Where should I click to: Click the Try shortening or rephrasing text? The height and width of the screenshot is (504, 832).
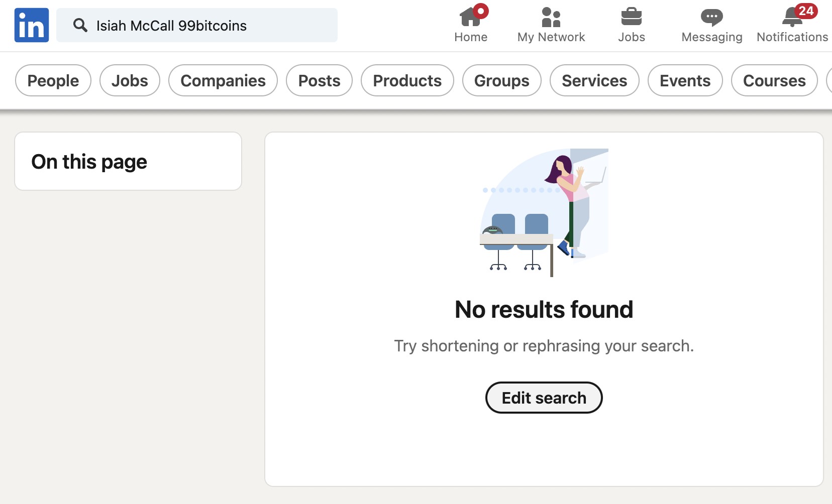544,346
